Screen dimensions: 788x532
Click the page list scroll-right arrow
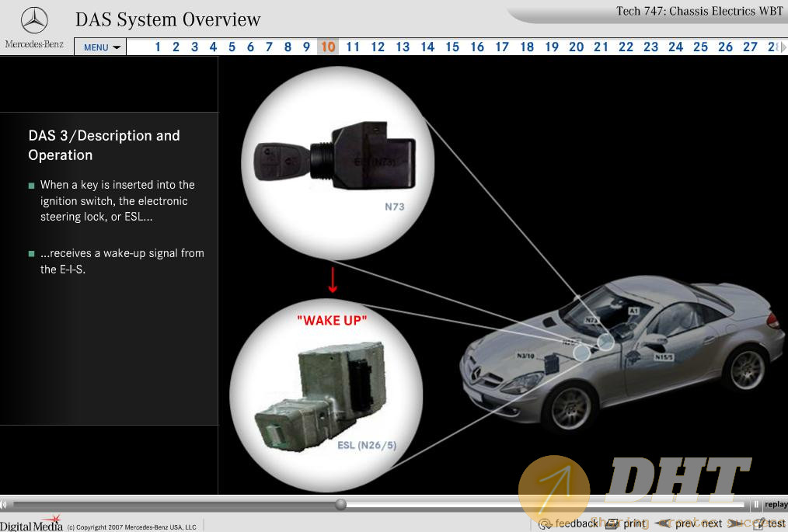point(783,47)
